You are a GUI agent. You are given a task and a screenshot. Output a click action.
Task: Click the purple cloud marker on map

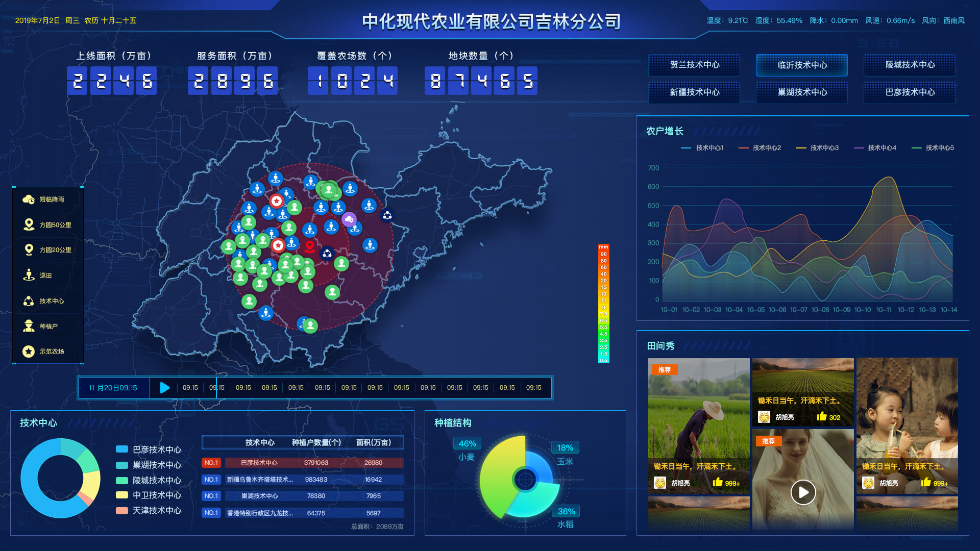pyautogui.click(x=349, y=219)
